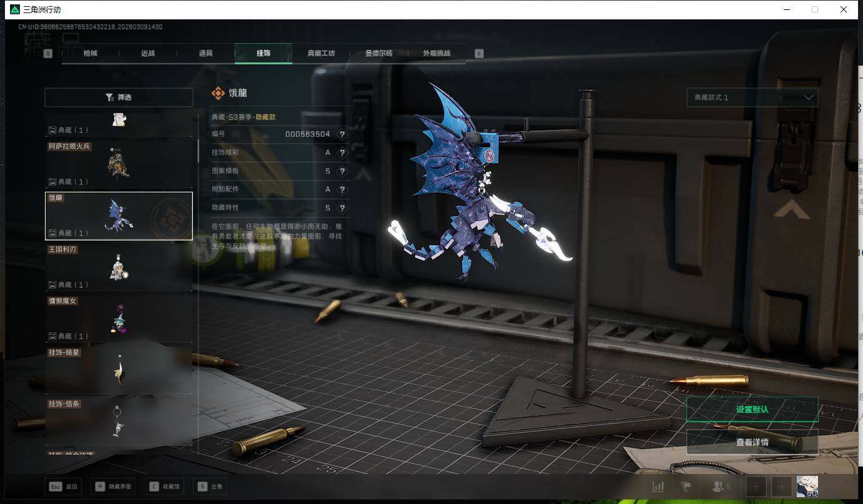Open the 典藏款式 1 dropdown
The height and width of the screenshot is (504, 863).
pos(752,97)
